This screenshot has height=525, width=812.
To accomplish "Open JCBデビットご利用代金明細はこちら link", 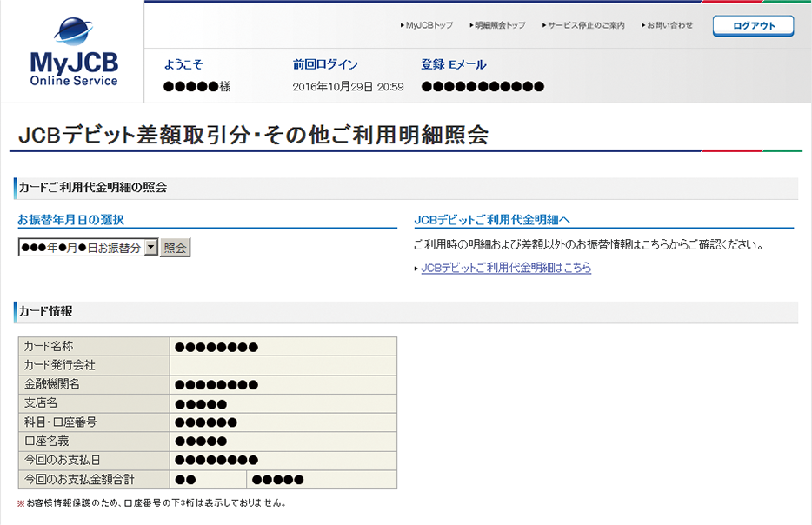I will click(x=506, y=268).
